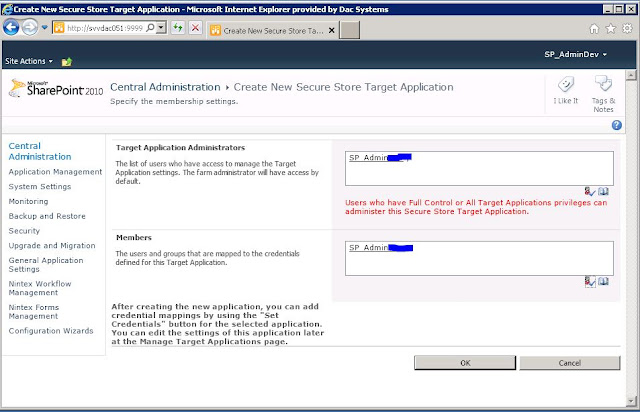Go to the Security section
This screenshot has width=640, height=412.
(x=24, y=231)
